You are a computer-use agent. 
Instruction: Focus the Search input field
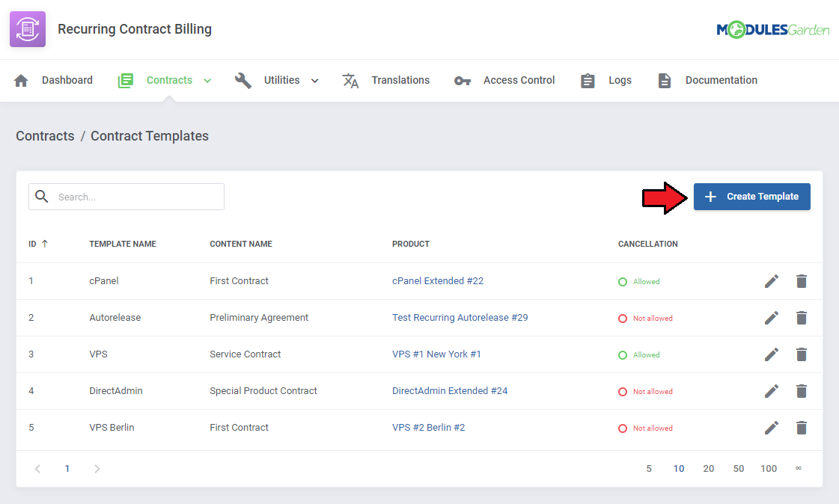point(126,197)
